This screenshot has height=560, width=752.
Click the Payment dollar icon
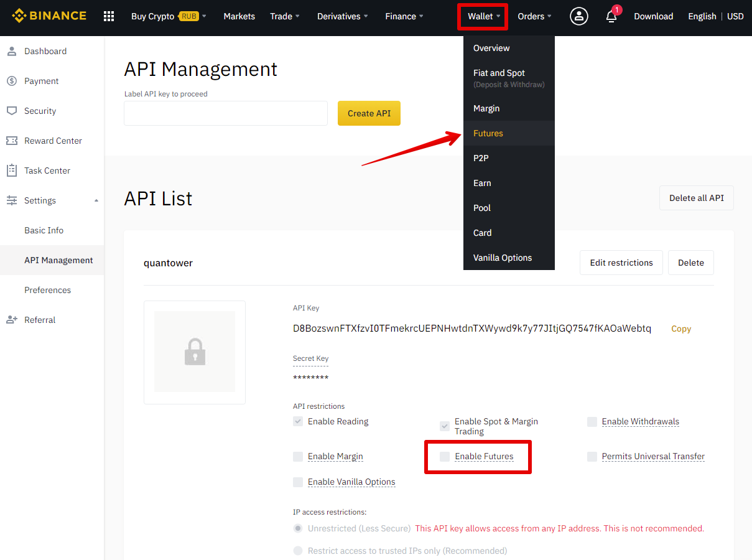pos(11,81)
